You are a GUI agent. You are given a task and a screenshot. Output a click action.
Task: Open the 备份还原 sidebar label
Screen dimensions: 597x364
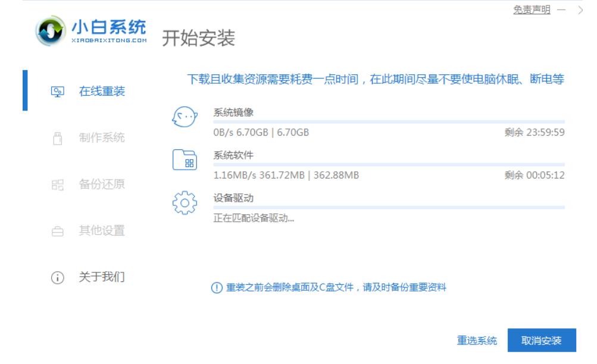(x=102, y=184)
